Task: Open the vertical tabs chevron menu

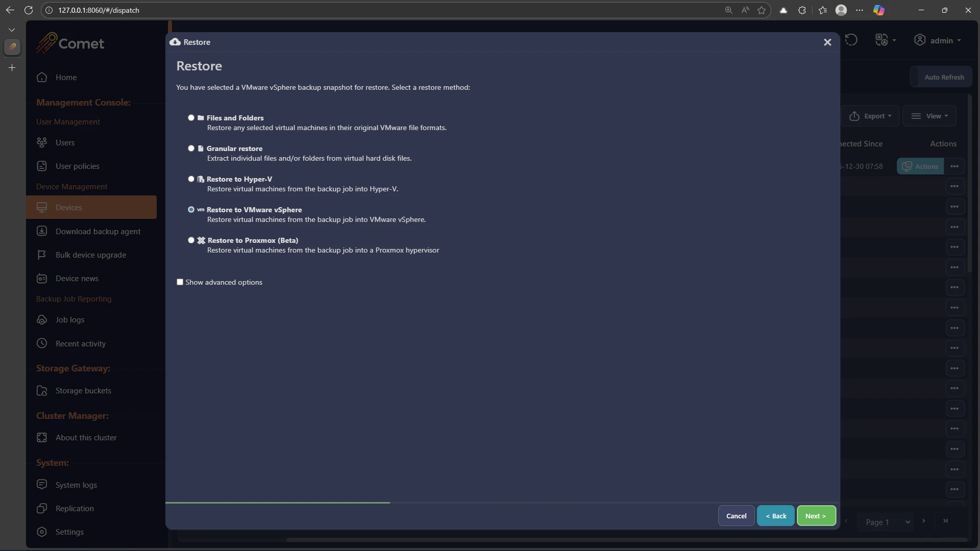Action: pyautogui.click(x=12, y=30)
